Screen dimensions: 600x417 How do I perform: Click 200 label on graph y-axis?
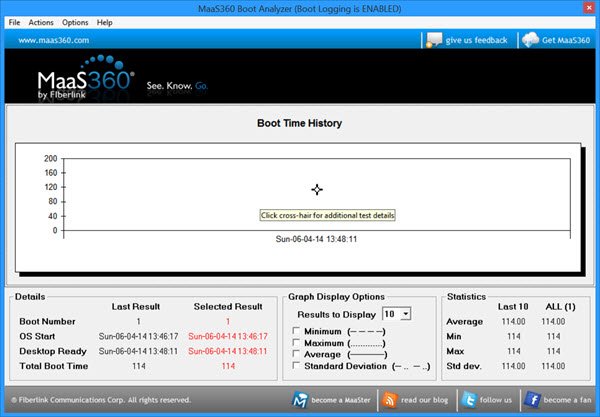pos(51,158)
